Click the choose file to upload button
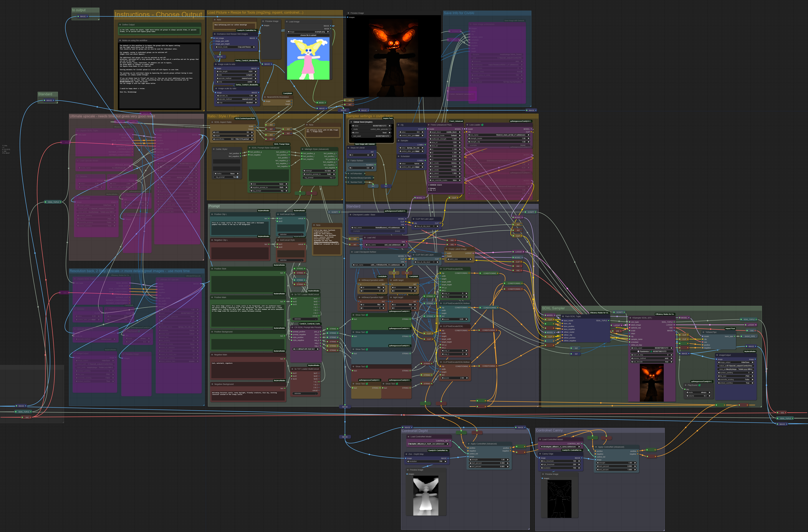Screen dimensions: 808x532 click(x=308, y=35)
